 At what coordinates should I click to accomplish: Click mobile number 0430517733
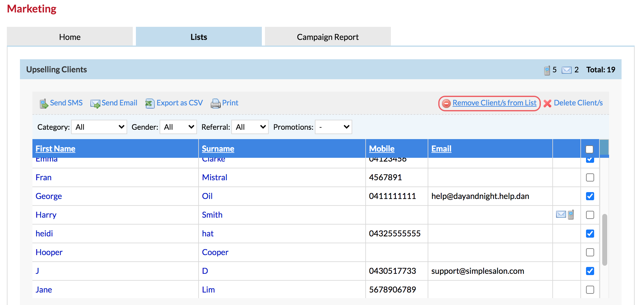coord(393,271)
